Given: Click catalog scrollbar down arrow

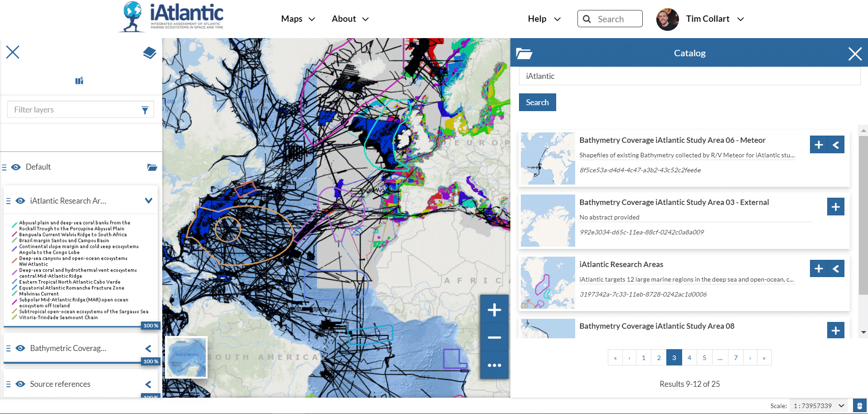Looking at the screenshot, I should tap(863, 332).
